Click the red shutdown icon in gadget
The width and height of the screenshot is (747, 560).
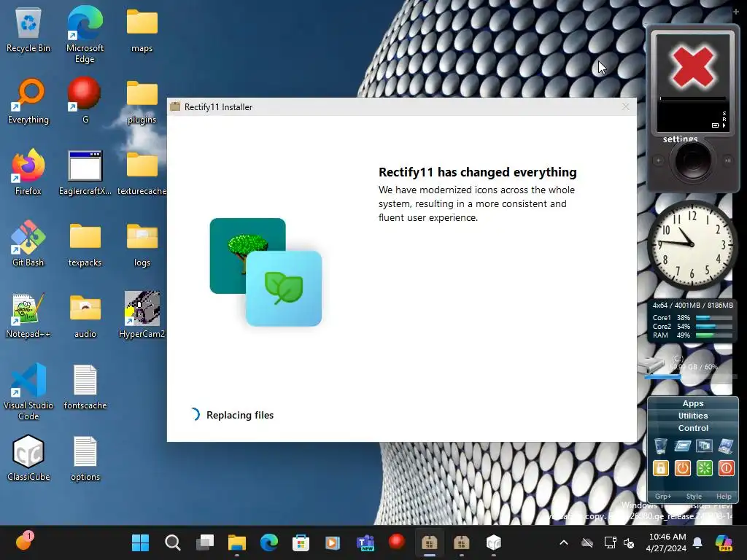coord(726,468)
